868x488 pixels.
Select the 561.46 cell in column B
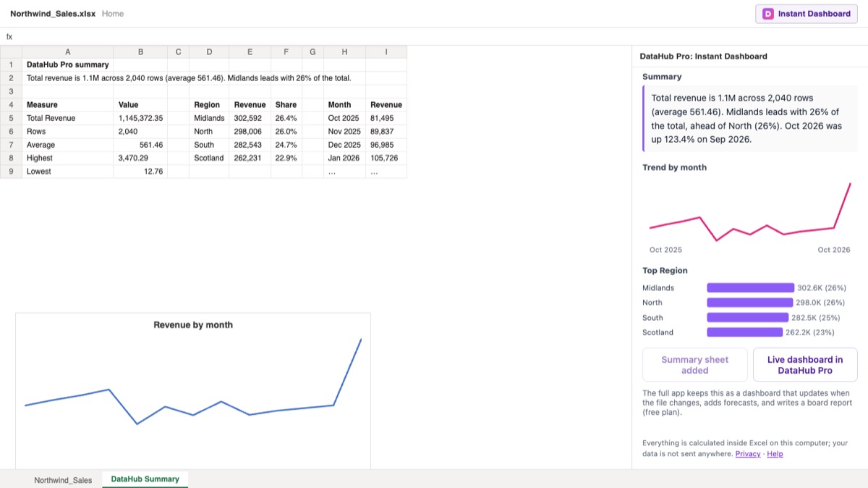pyautogui.click(x=140, y=144)
